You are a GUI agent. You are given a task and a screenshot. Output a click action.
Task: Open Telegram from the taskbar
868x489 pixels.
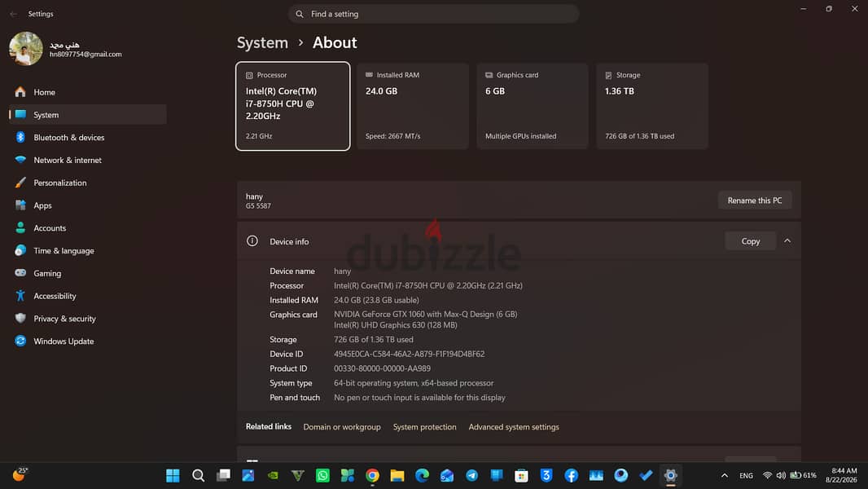point(471,475)
